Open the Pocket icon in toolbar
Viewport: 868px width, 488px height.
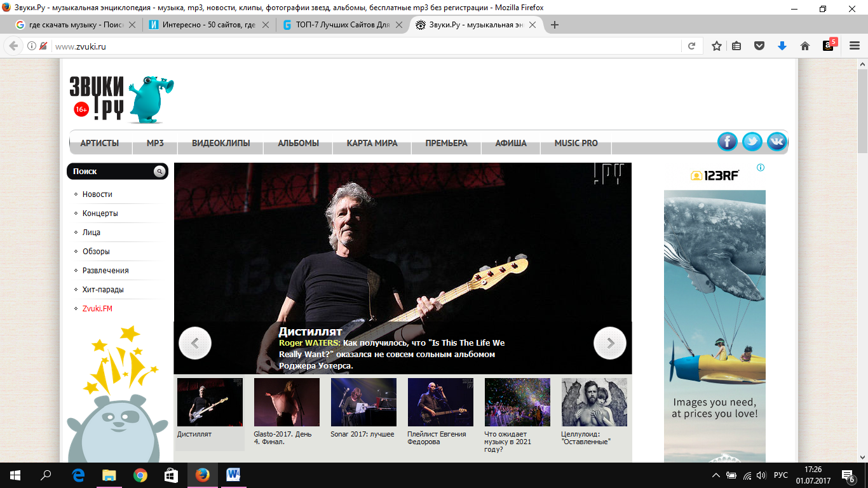[x=759, y=46]
